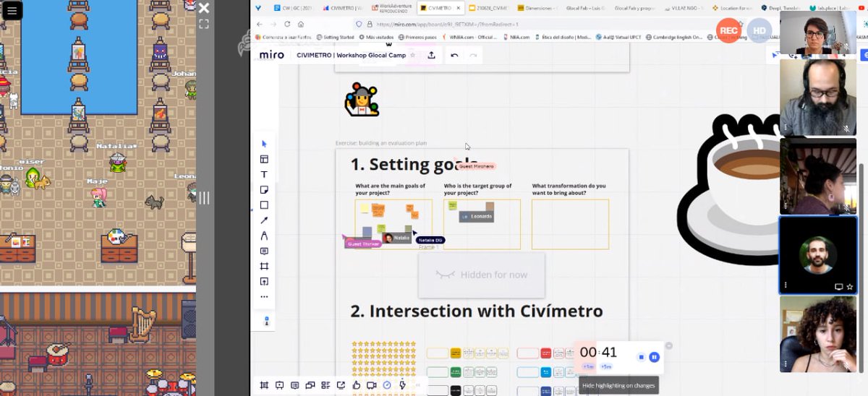Select the bearded man video tile
This screenshot has width=868, height=396.
(x=817, y=97)
